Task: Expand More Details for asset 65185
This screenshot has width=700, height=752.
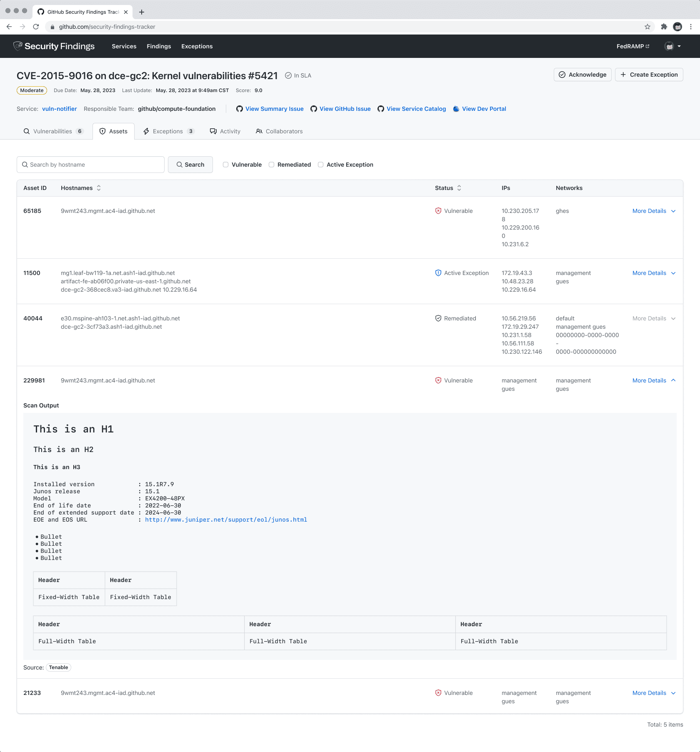Action: 654,211
